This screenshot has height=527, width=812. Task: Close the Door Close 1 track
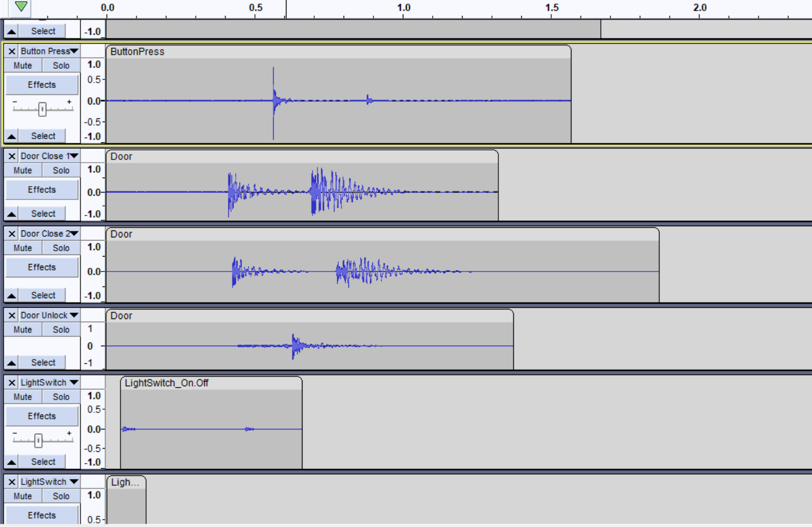point(12,156)
